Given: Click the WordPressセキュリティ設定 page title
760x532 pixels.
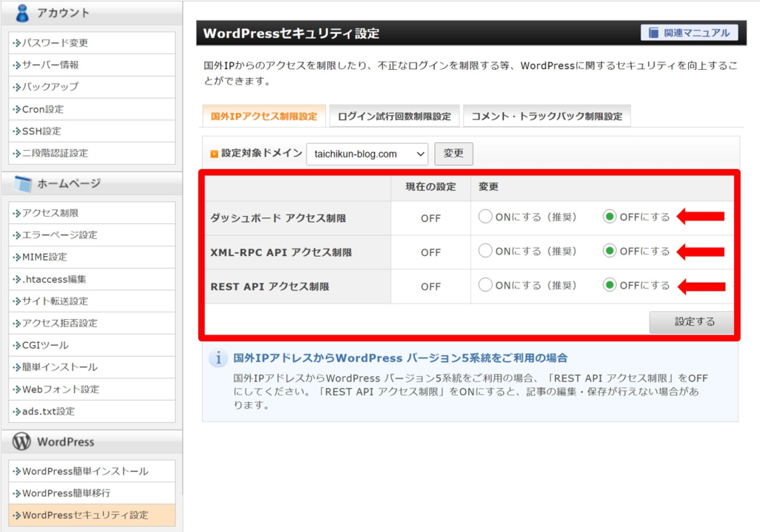Looking at the screenshot, I should point(291,33).
